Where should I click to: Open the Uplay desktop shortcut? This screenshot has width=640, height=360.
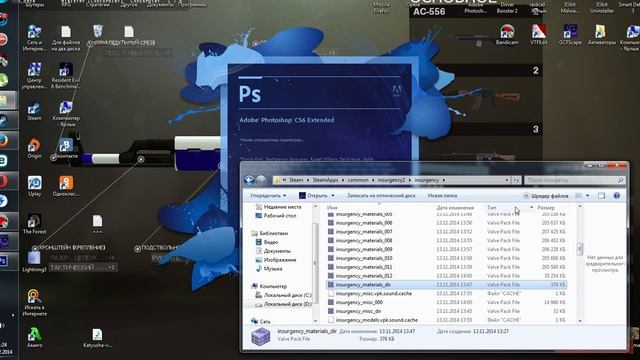[35, 186]
